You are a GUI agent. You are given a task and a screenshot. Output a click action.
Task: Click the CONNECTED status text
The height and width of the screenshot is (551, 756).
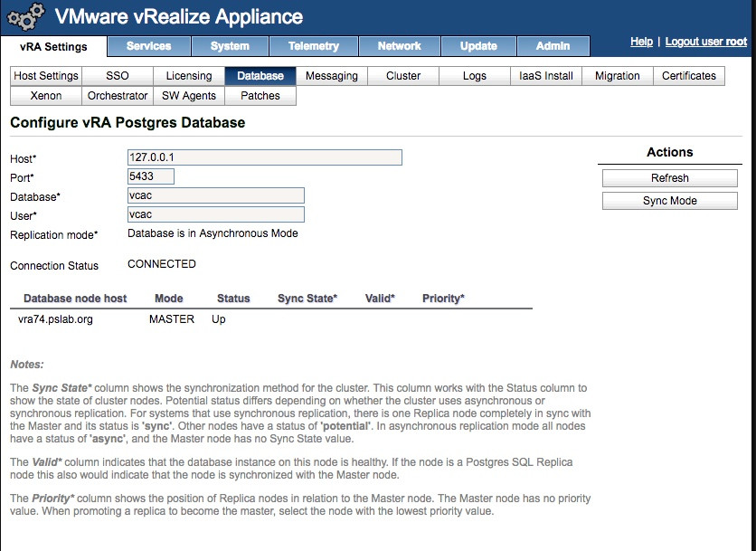coord(162,264)
